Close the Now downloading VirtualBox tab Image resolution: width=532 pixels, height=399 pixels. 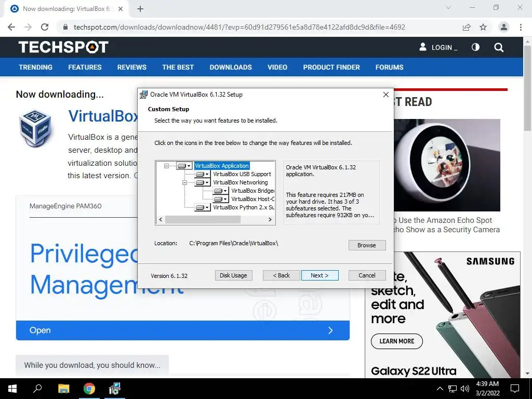coord(121,9)
